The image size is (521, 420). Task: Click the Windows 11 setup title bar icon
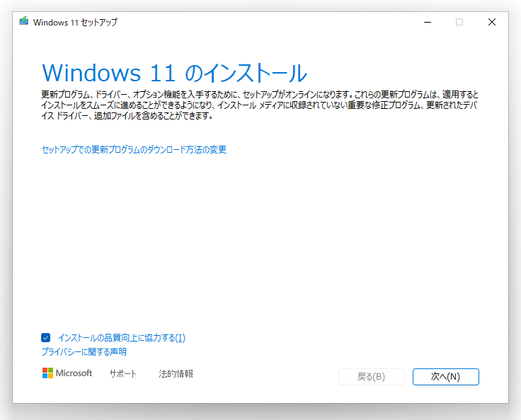pos(23,21)
